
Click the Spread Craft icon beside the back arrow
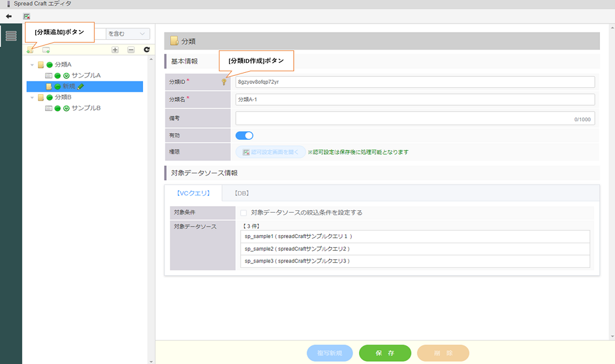tap(27, 16)
